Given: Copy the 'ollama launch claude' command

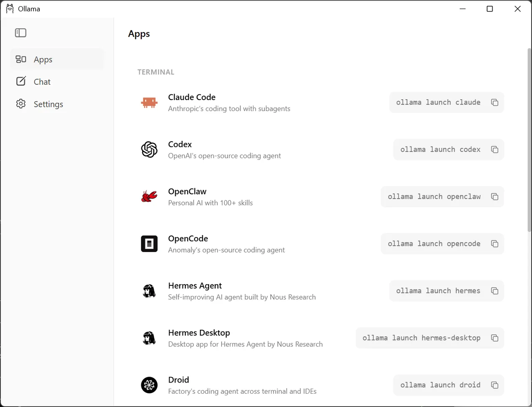Looking at the screenshot, I should pos(495,103).
